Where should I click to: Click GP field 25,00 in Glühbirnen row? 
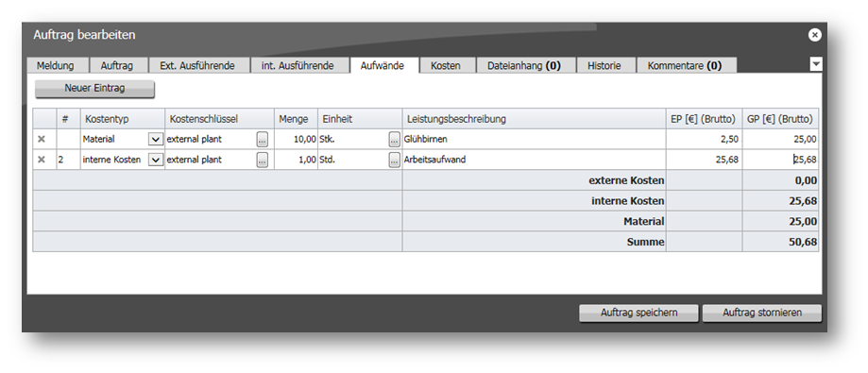coord(780,140)
